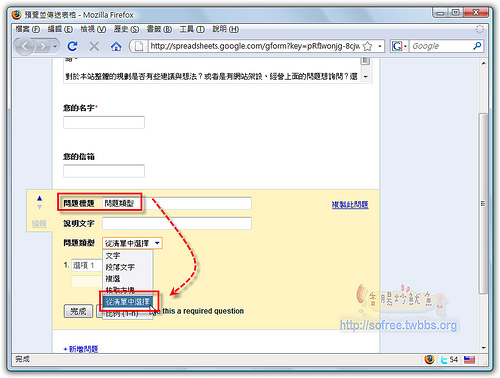Open the 檔案 (F) menu
This screenshot has width=500, height=378.
point(27,29)
